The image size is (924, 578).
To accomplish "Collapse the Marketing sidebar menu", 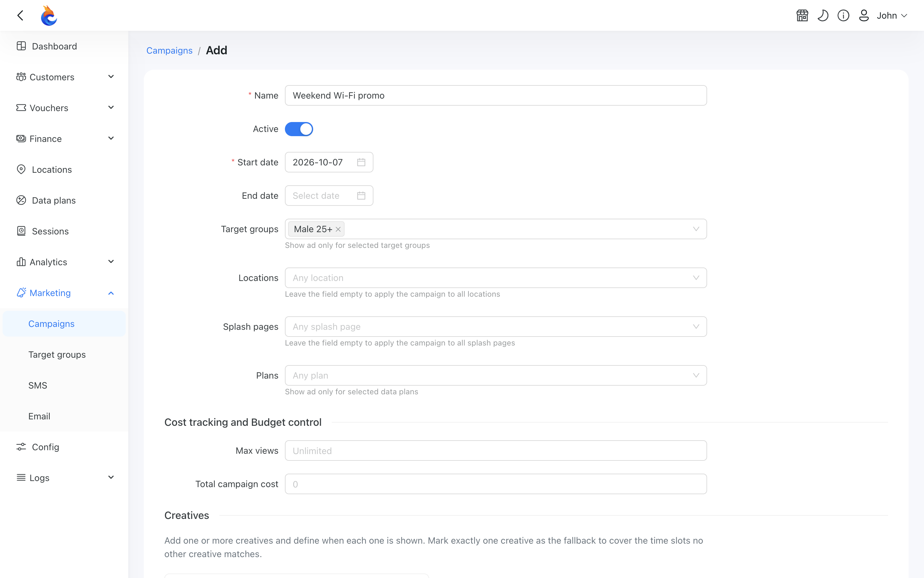I will click(x=64, y=293).
